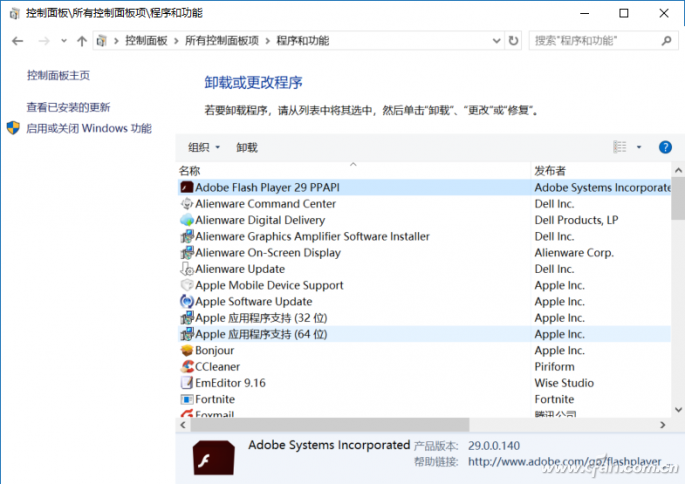
Task: Click the Fortnite icon
Action: (x=187, y=399)
